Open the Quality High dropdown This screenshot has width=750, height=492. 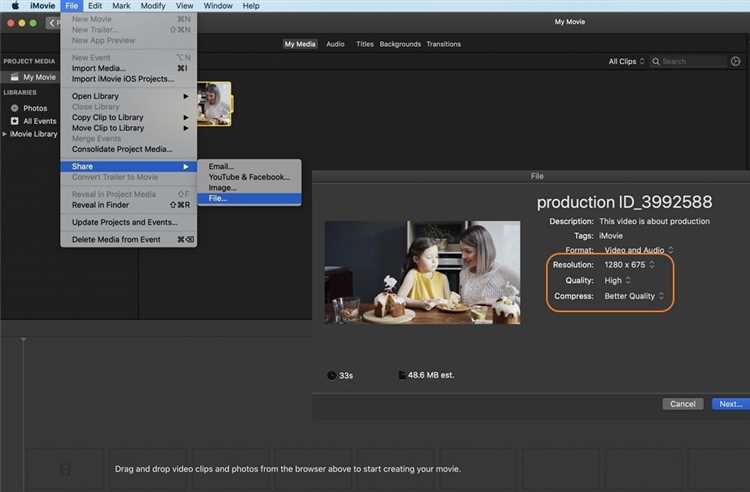[x=617, y=280]
